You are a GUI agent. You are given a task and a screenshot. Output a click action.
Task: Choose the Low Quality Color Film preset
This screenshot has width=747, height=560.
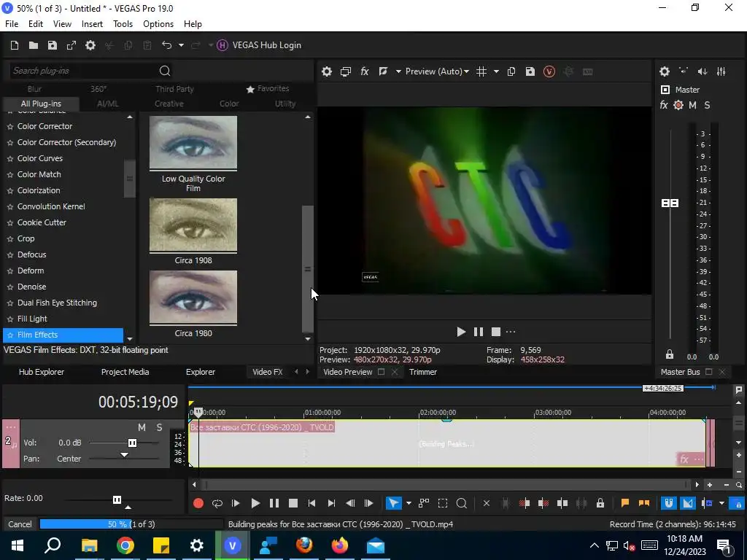click(193, 143)
